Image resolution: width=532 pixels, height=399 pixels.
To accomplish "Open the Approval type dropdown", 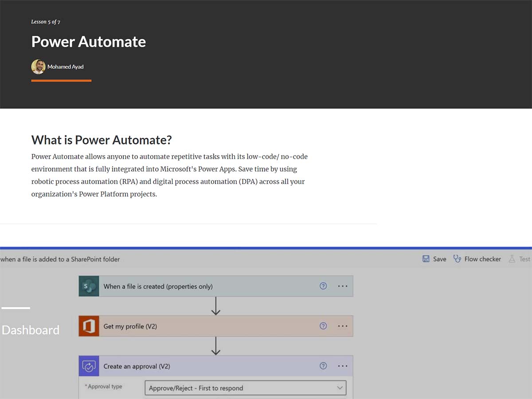I will pos(246,388).
